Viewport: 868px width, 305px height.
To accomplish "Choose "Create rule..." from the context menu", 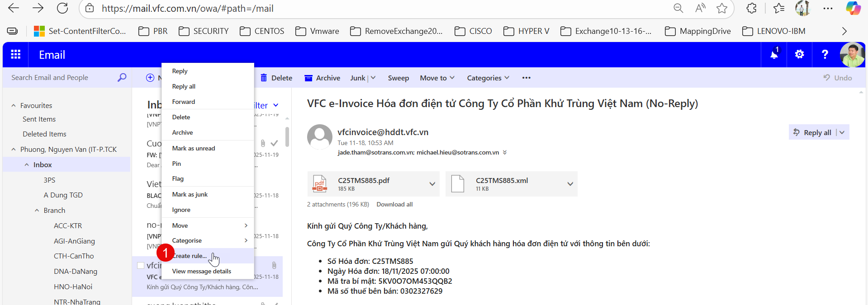I will (190, 256).
